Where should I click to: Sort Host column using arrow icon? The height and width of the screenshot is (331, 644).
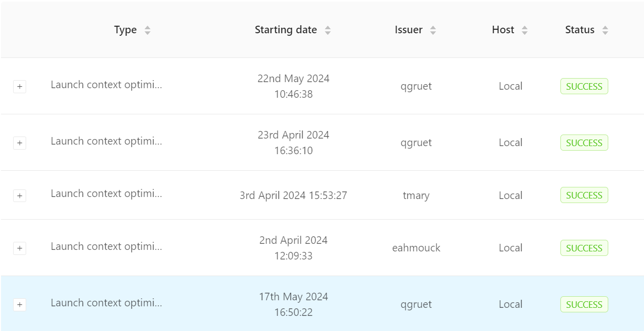(x=525, y=30)
